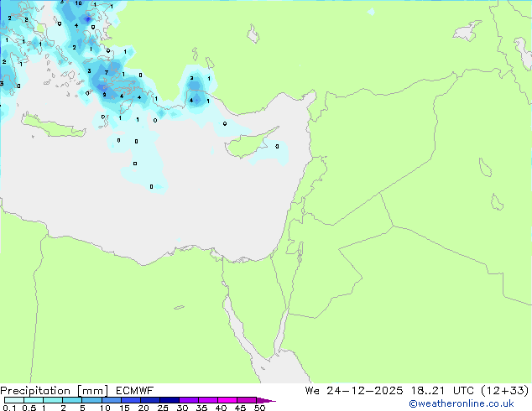The height and width of the screenshot is (411, 532).
Task: Select the 5 to 10 mm legend swatch
Action: click(91, 400)
